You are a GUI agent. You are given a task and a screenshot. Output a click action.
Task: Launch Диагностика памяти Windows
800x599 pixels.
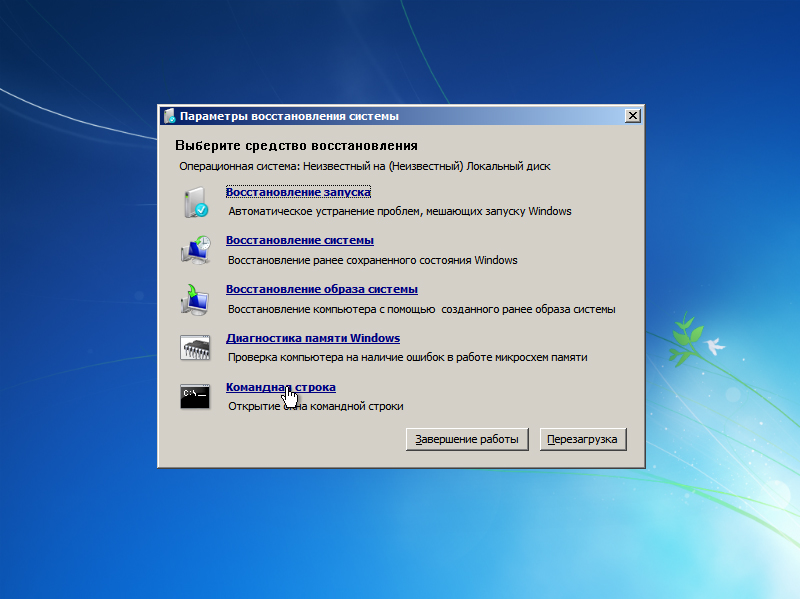(x=313, y=338)
